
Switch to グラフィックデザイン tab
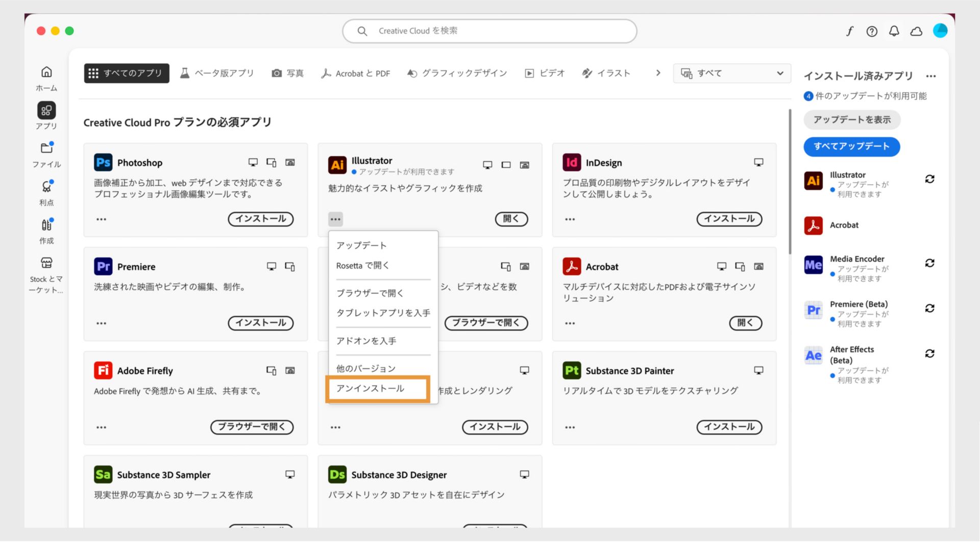pyautogui.click(x=457, y=73)
